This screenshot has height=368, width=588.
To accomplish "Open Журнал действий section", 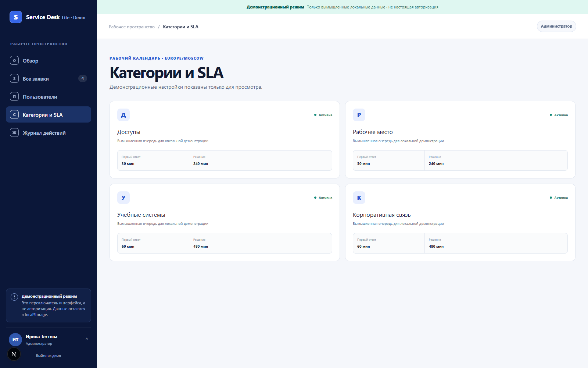I will (x=49, y=132).
